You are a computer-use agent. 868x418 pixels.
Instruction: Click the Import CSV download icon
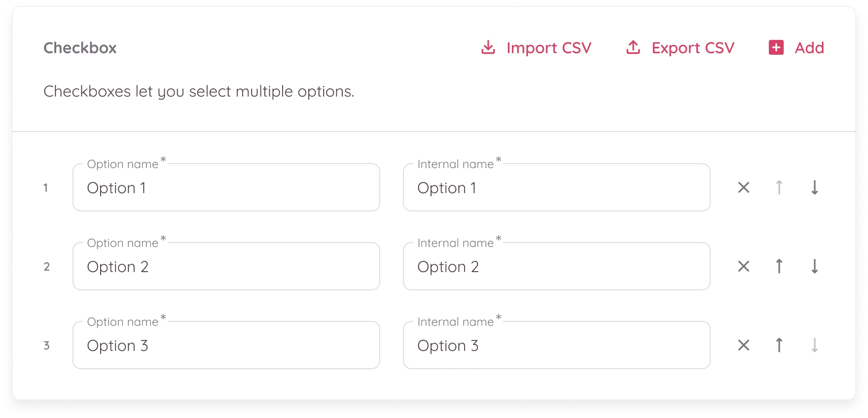tap(488, 47)
